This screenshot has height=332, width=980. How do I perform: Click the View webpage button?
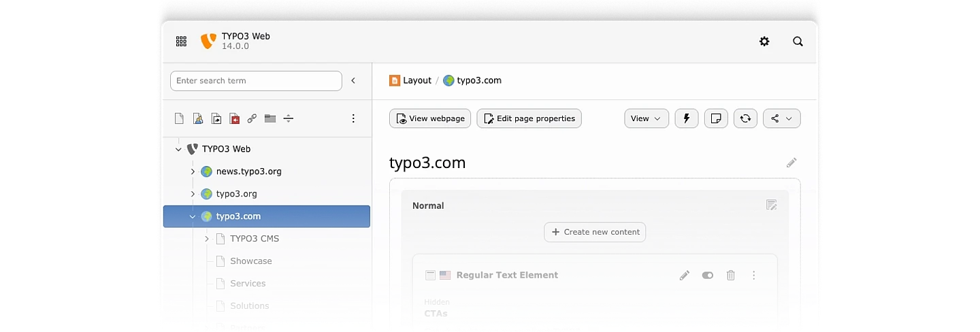coord(431,118)
